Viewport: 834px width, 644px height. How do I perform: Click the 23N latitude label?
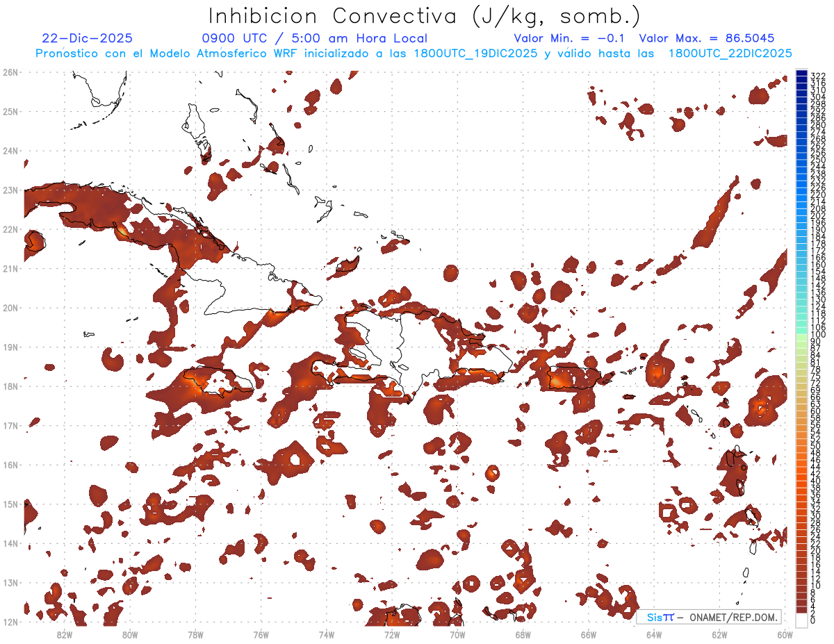10,190
